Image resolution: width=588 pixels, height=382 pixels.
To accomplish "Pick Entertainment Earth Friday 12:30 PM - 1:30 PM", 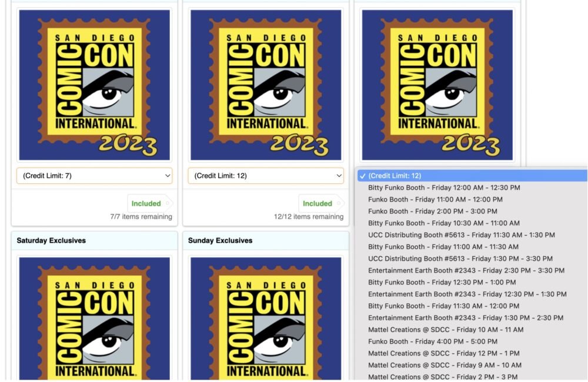I will pyautogui.click(x=467, y=294).
